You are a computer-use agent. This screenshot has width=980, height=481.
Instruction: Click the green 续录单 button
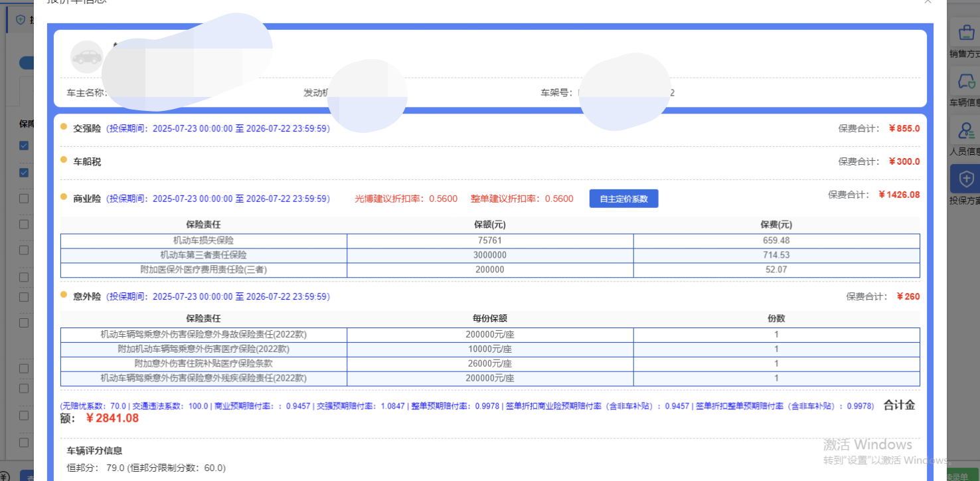pyautogui.click(x=956, y=476)
